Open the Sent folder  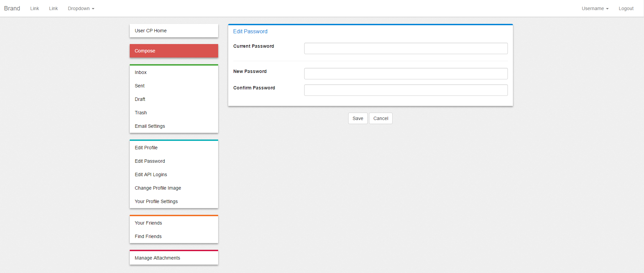point(174,86)
